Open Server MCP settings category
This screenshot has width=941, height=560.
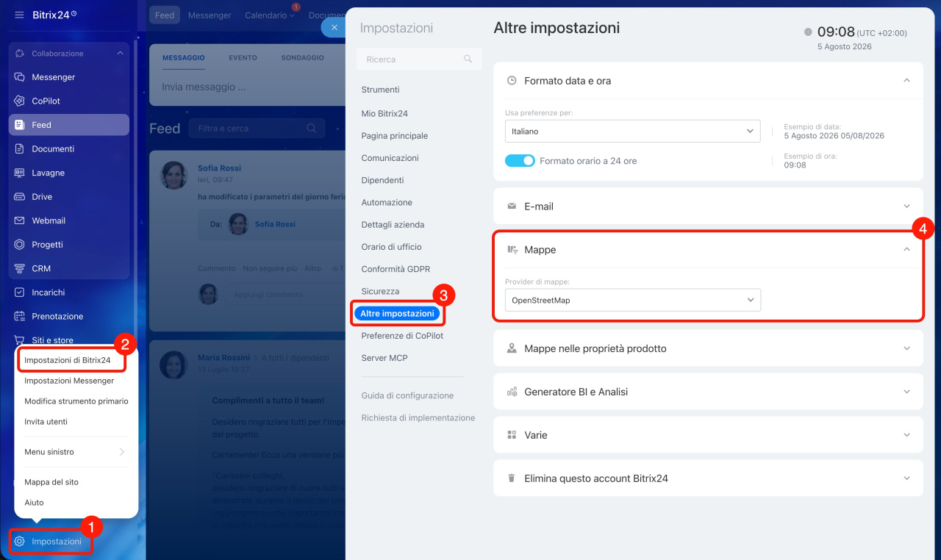point(384,358)
